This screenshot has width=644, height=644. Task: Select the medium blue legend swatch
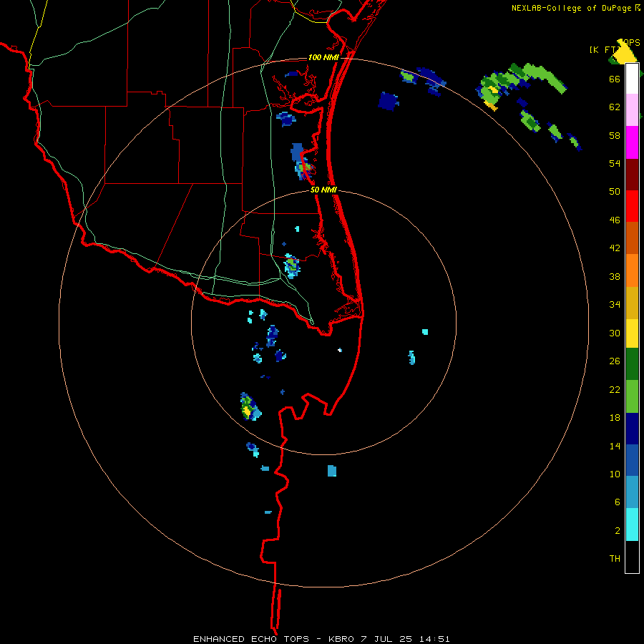coord(632,460)
